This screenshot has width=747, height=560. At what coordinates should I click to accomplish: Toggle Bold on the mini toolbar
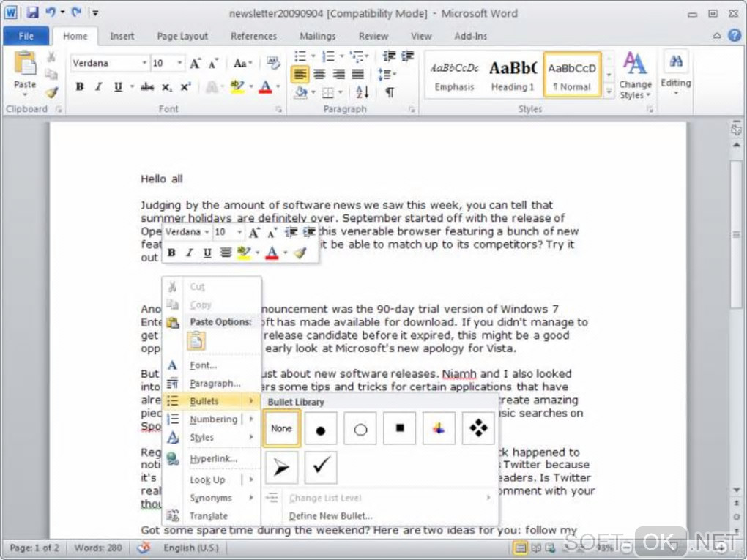[x=171, y=253]
